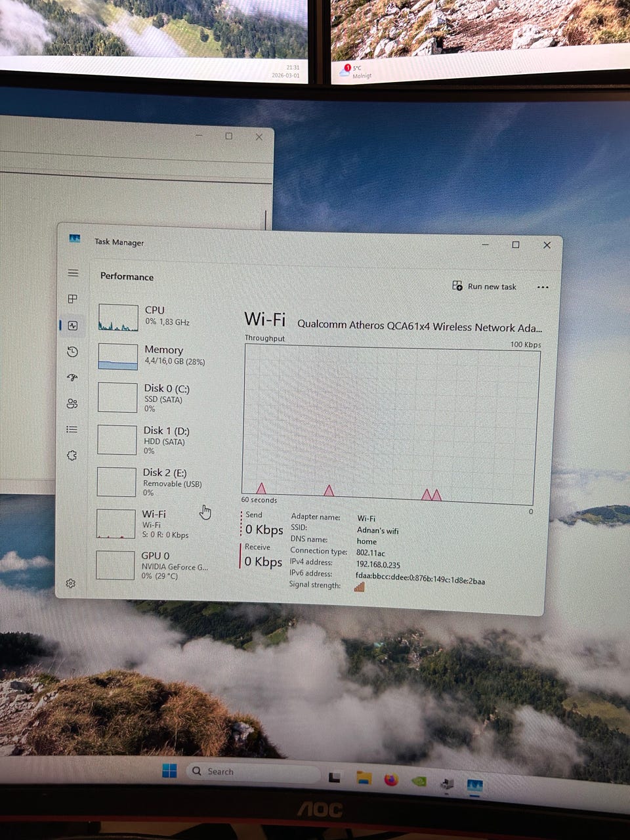
Task: Click the Receive 0 Kbps value
Action: click(x=263, y=562)
